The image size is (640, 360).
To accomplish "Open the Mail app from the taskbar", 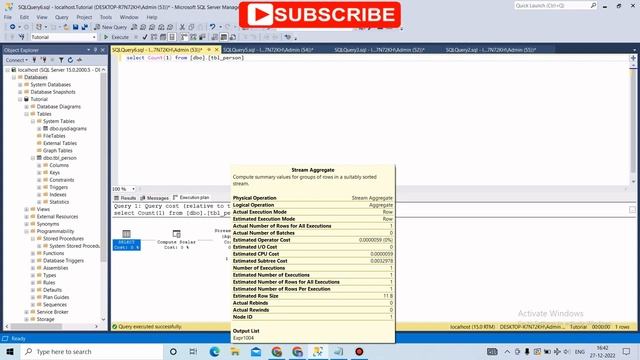I will [256, 351].
